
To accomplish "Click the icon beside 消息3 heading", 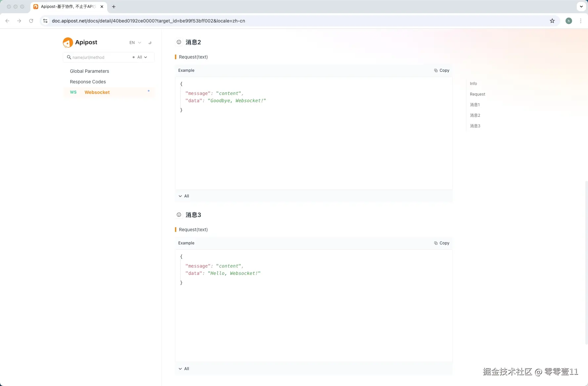I will 179,215.
